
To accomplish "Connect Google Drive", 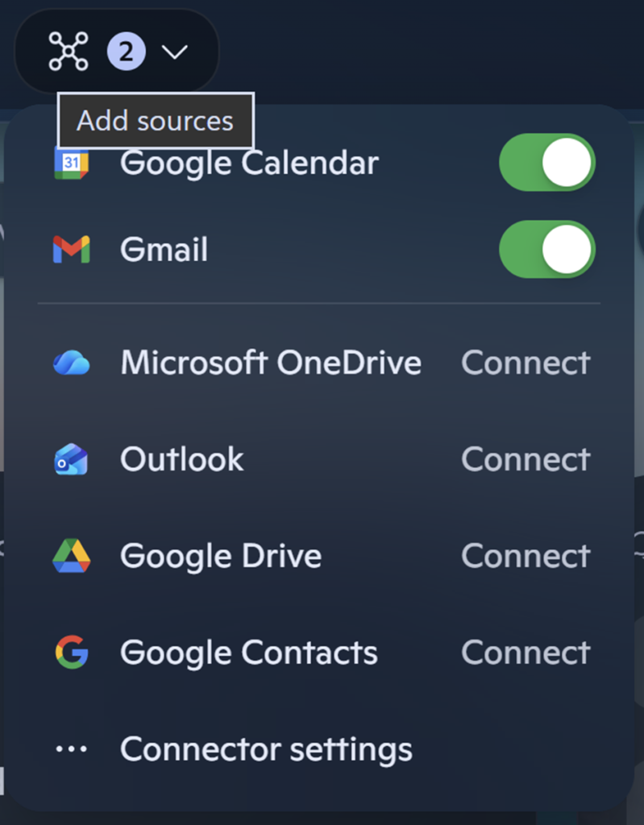I will click(526, 556).
